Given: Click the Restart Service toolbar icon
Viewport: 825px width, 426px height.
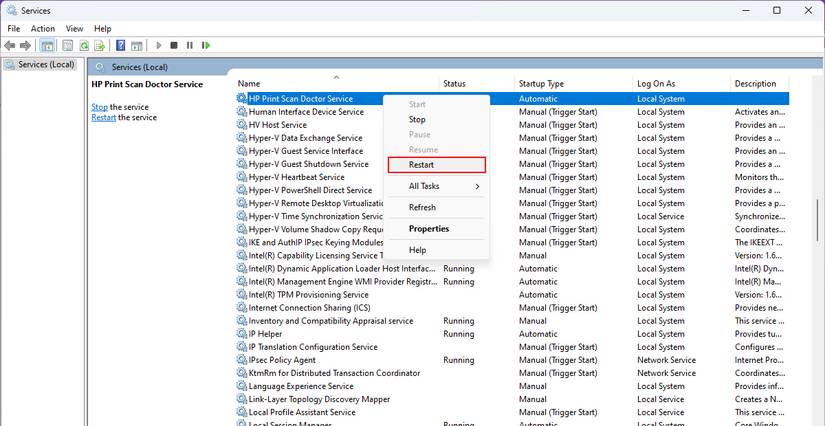Looking at the screenshot, I should coord(206,46).
